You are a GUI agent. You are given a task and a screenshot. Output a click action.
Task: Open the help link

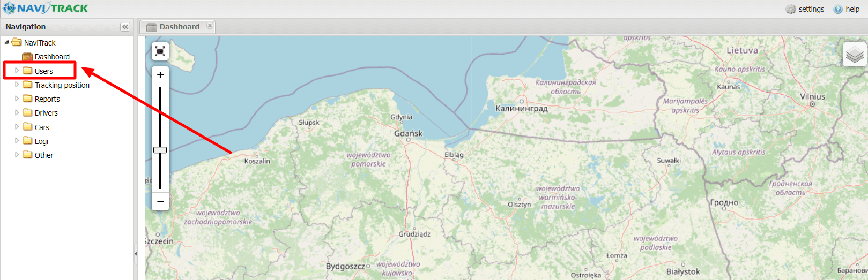(x=852, y=9)
